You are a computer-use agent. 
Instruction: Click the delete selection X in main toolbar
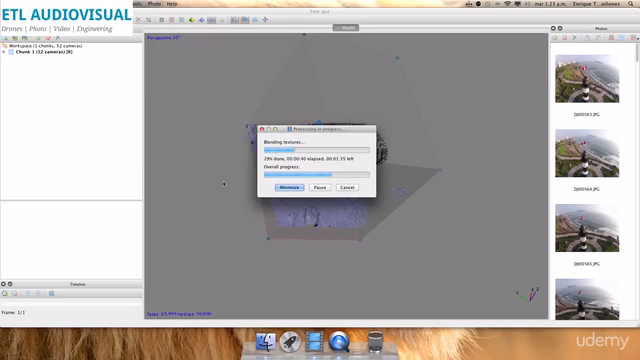tap(138, 20)
